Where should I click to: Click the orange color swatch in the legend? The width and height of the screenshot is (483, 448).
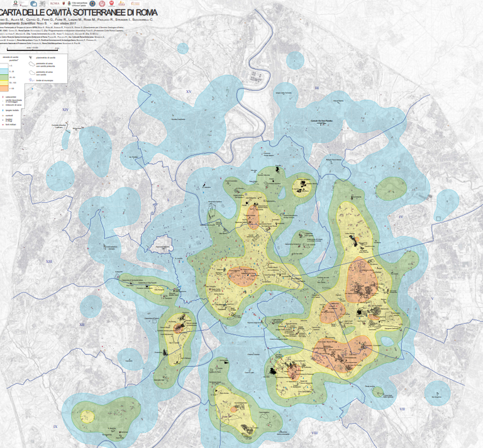tap(3, 89)
